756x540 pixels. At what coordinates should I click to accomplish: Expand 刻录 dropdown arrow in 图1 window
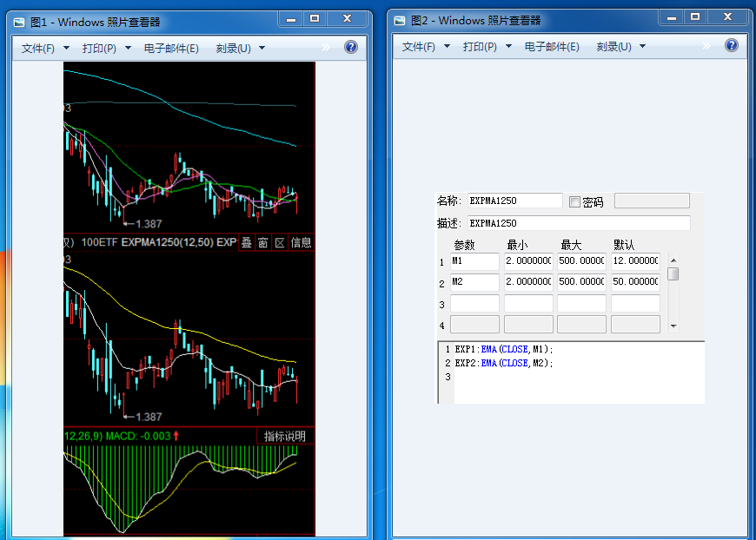(x=262, y=48)
